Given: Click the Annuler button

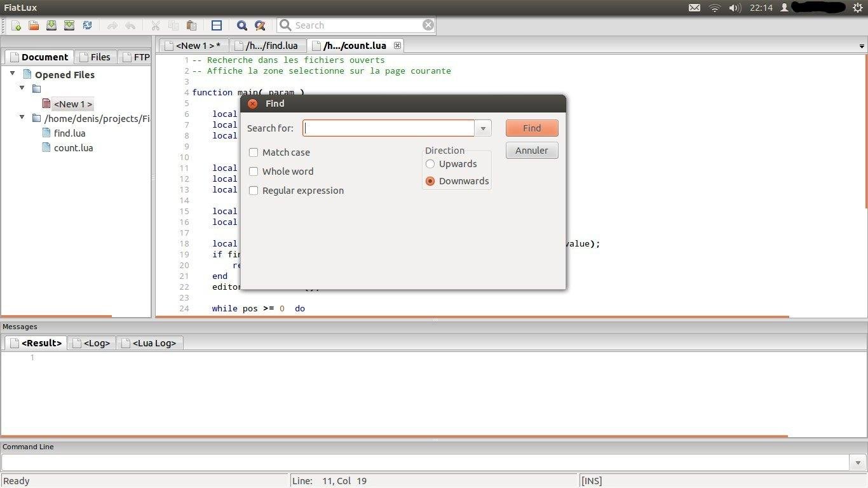Looking at the screenshot, I should point(532,151).
